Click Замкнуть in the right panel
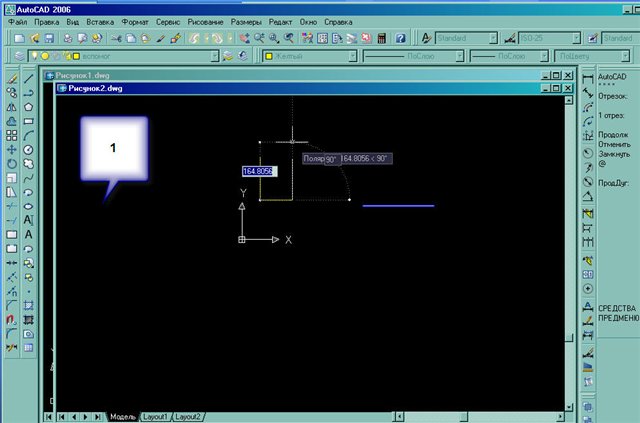The height and width of the screenshot is (423, 640). coord(612,153)
